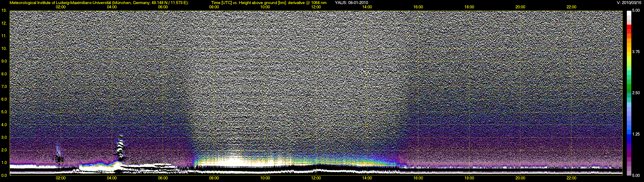Click the '5.0' height axis label

pyautogui.click(x=4, y=112)
